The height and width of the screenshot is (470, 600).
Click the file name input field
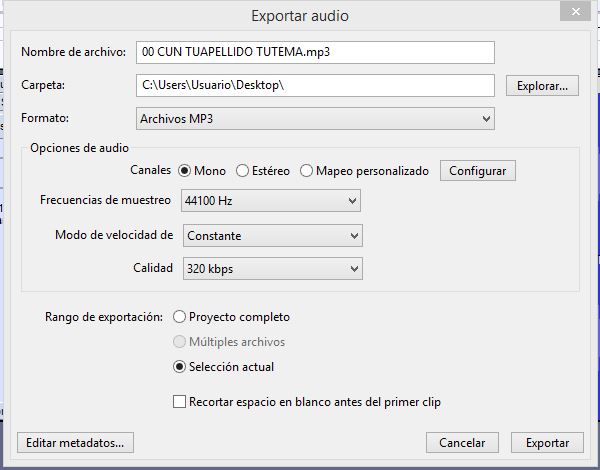pyautogui.click(x=315, y=51)
